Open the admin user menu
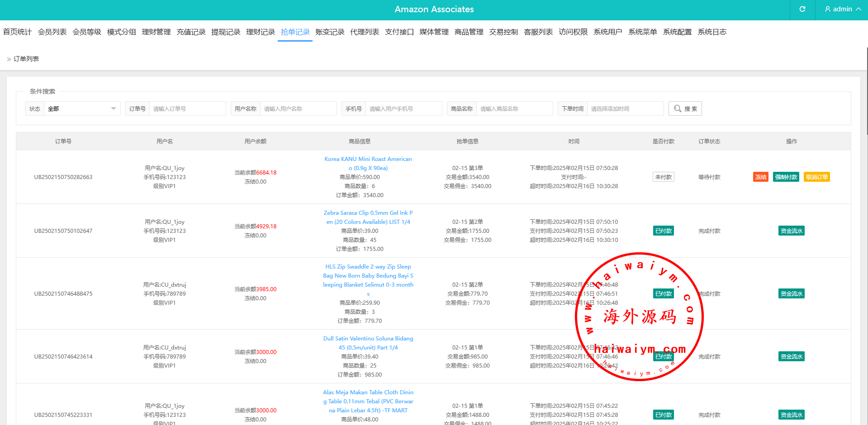The image size is (868, 425). pyautogui.click(x=842, y=9)
